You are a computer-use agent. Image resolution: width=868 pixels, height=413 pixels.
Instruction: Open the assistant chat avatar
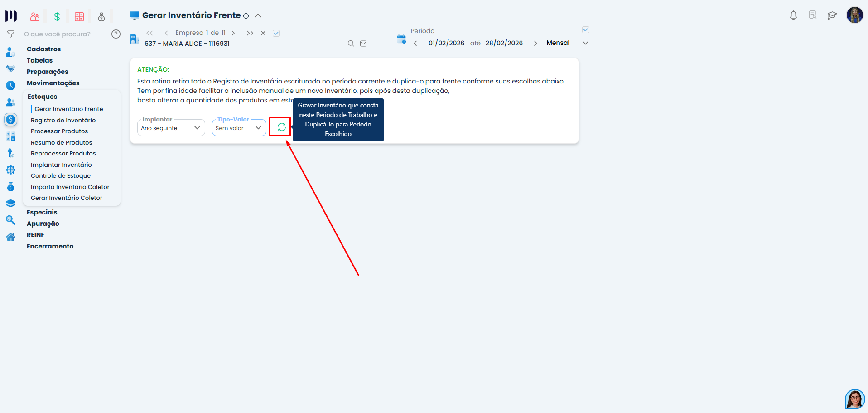point(855,399)
